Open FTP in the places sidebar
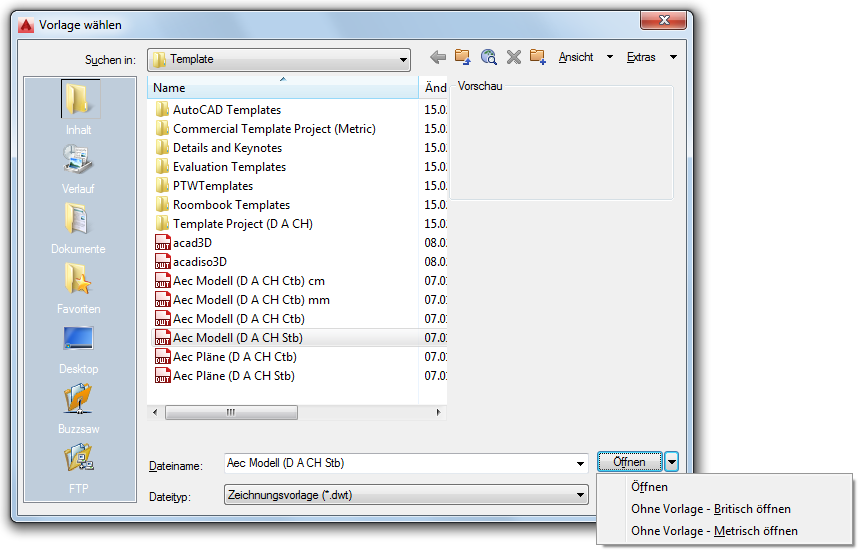Image resolution: width=862 pixels, height=560 pixels. [x=78, y=469]
